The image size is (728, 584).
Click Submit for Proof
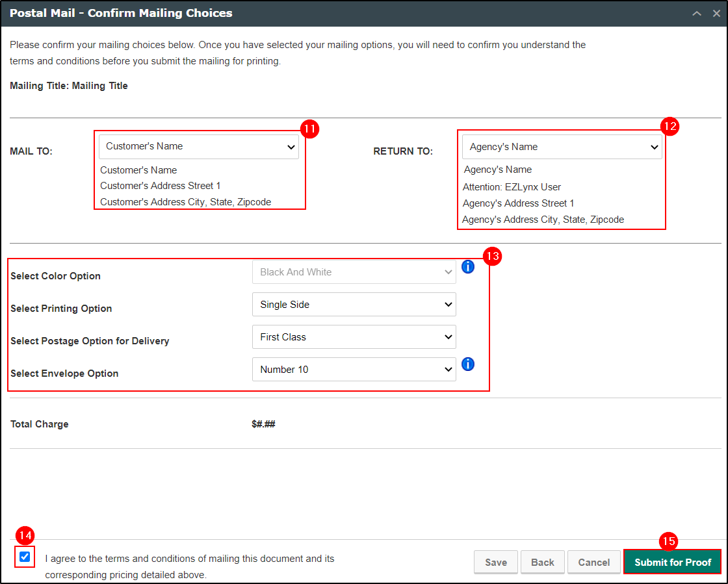click(672, 562)
